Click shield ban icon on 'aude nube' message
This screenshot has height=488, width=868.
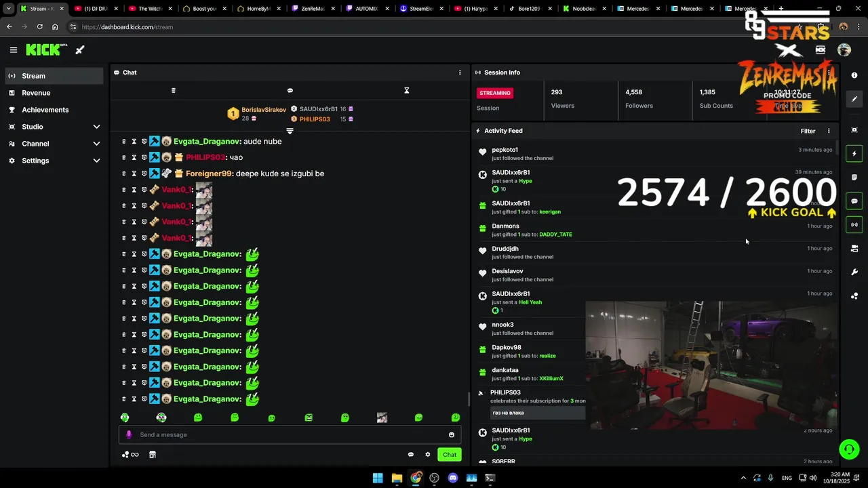pos(144,142)
